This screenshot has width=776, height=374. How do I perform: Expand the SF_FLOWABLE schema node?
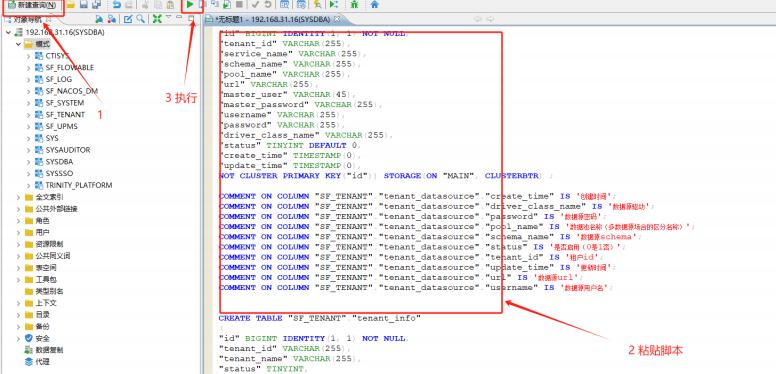pos(29,67)
